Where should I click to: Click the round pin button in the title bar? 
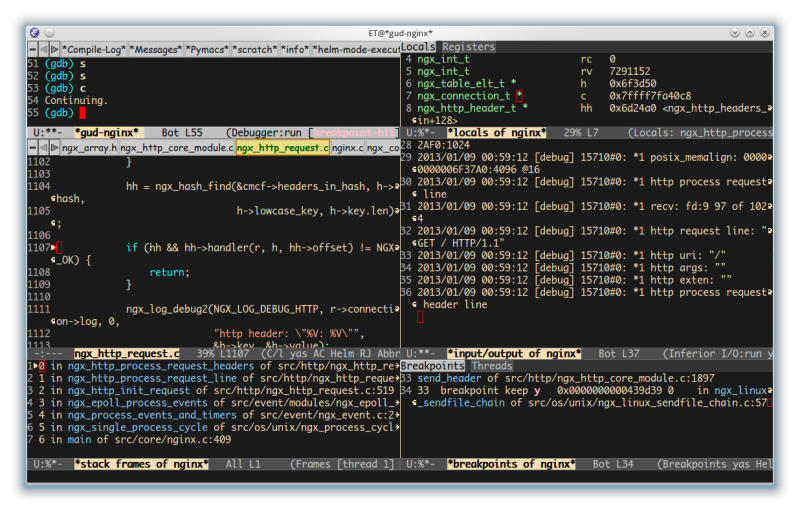[x=49, y=33]
